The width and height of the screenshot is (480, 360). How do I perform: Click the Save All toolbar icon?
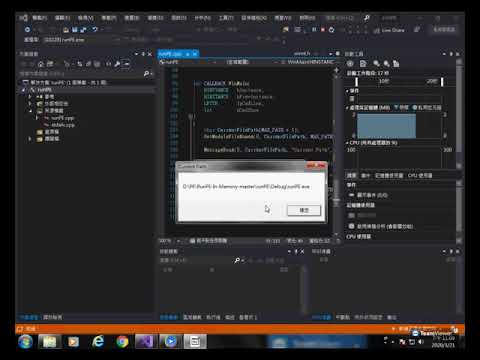[83, 30]
